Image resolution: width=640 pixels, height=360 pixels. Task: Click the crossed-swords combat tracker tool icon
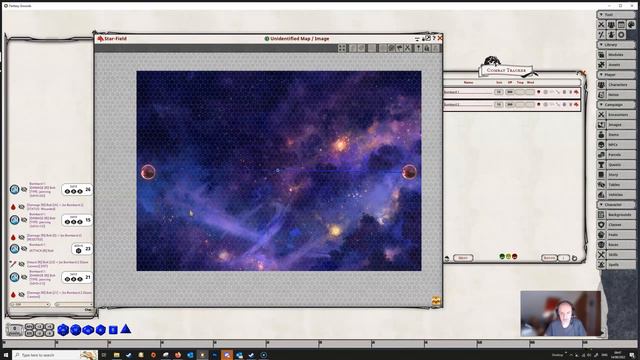tap(601, 25)
